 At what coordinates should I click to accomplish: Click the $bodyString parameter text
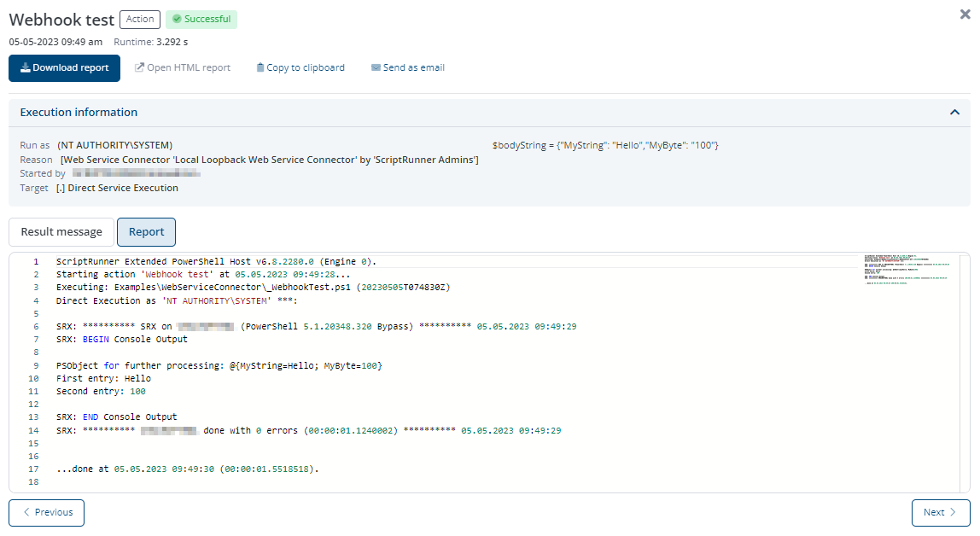[x=605, y=145]
